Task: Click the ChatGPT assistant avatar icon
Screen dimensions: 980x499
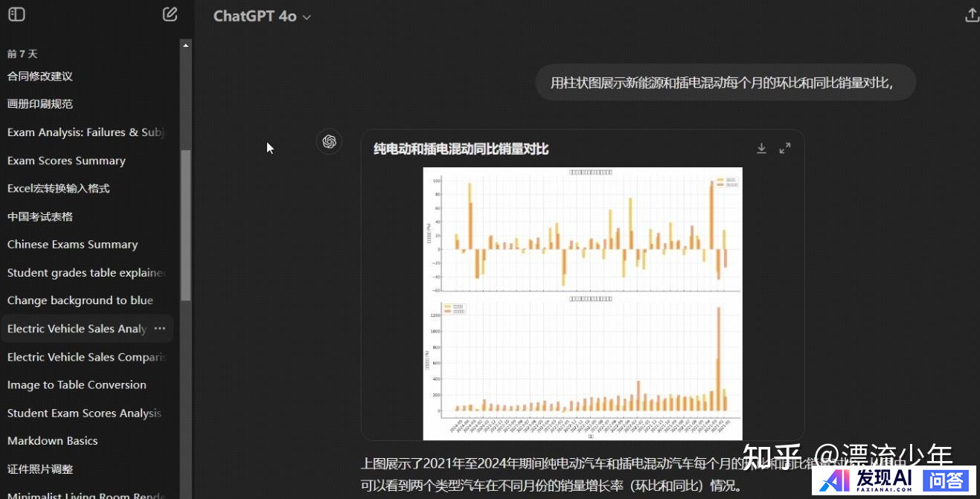Action: (x=329, y=141)
